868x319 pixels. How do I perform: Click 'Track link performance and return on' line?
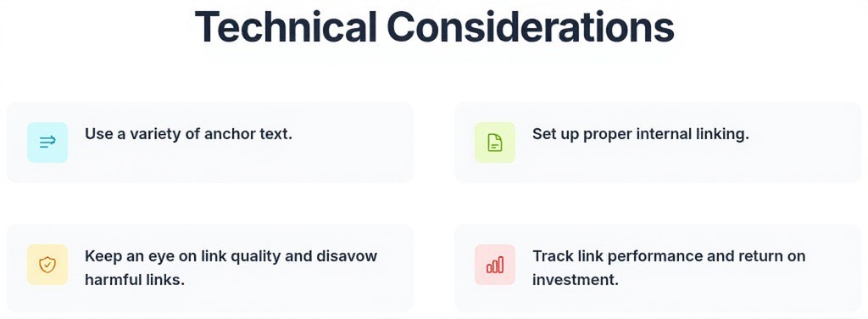(669, 256)
